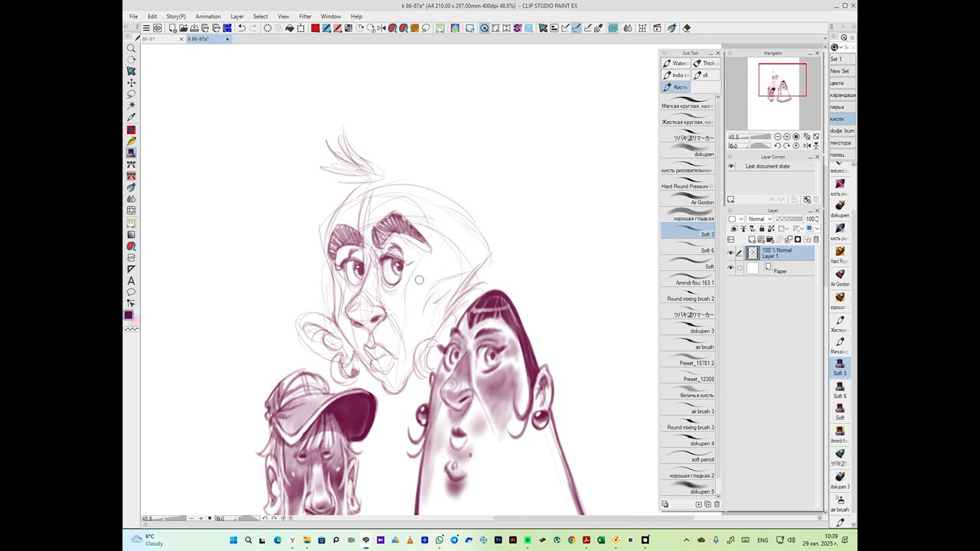The image size is (980, 551).
Task: Select the Gradient tool
Action: 131,234
